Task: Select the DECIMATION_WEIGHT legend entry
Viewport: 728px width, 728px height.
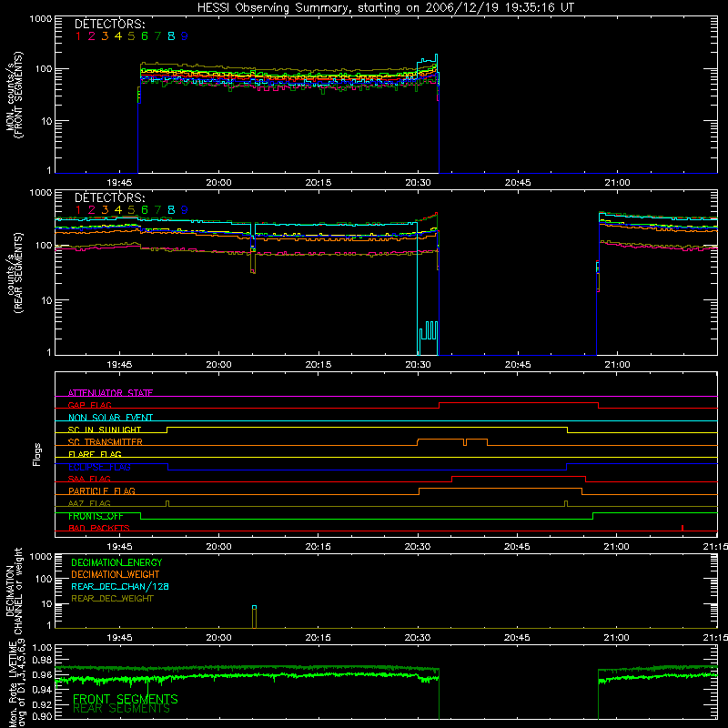Action: pyautogui.click(x=116, y=575)
